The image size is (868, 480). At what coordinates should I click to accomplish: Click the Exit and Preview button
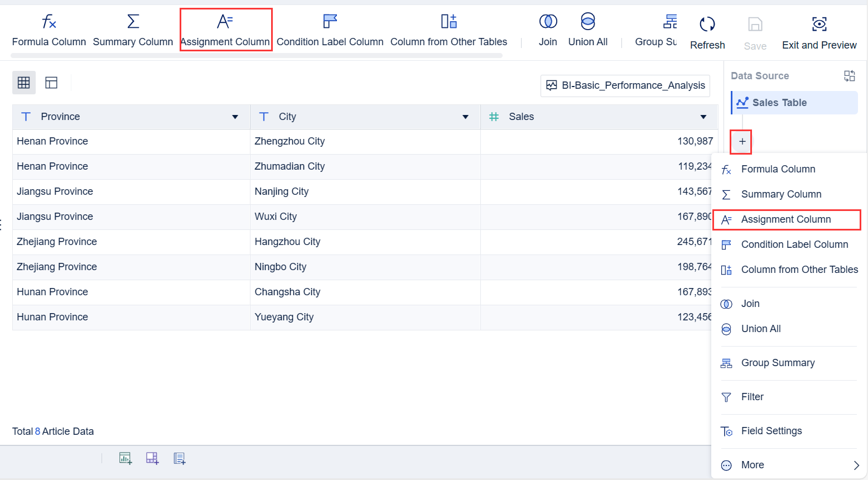tap(819, 29)
